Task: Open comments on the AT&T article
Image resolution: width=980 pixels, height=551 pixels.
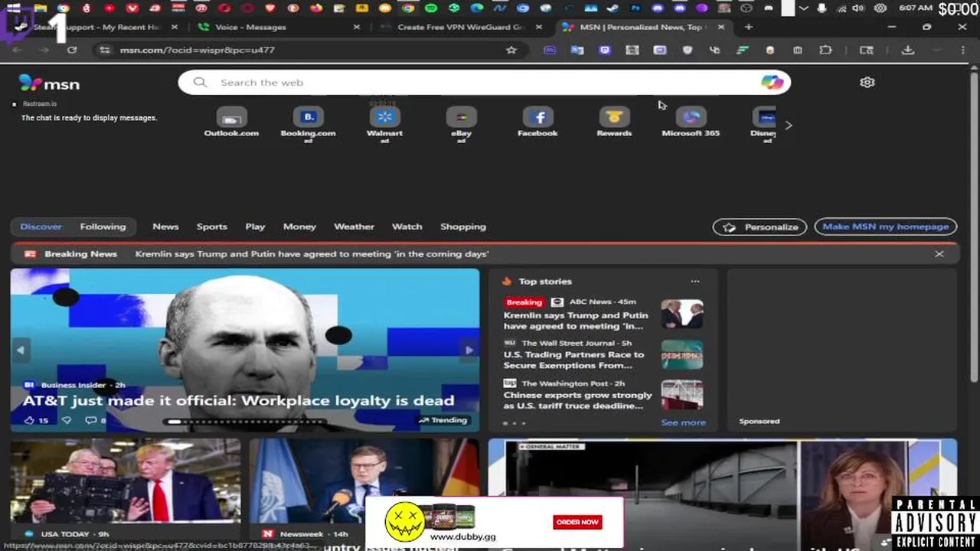Action: click(96, 420)
